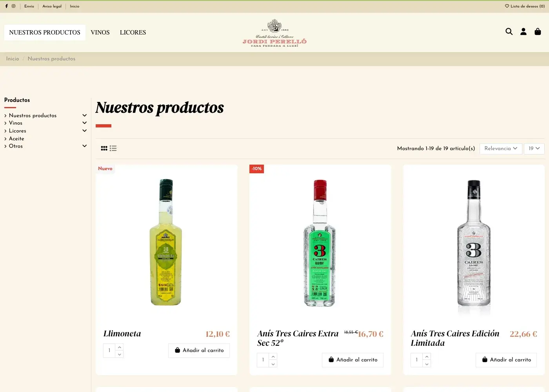Click the 22,66 € price
This screenshot has width=549, height=392.
point(524,334)
